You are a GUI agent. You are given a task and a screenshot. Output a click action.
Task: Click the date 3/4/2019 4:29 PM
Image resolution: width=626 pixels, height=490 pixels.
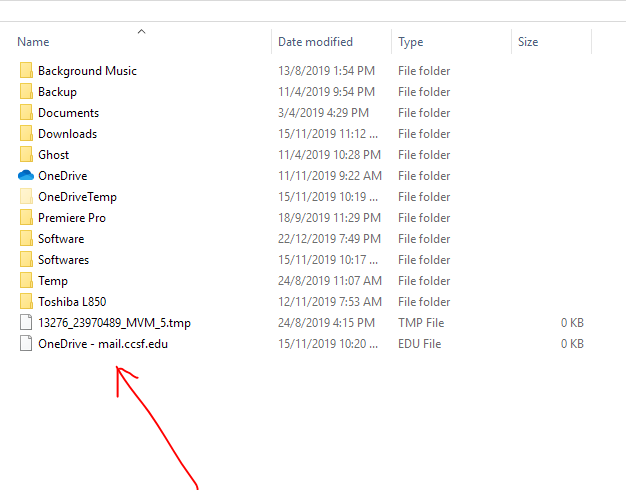click(x=323, y=113)
